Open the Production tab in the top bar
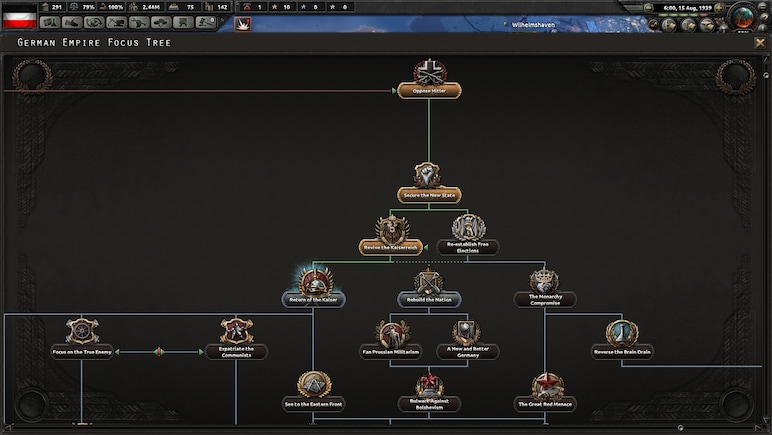 click(139, 22)
